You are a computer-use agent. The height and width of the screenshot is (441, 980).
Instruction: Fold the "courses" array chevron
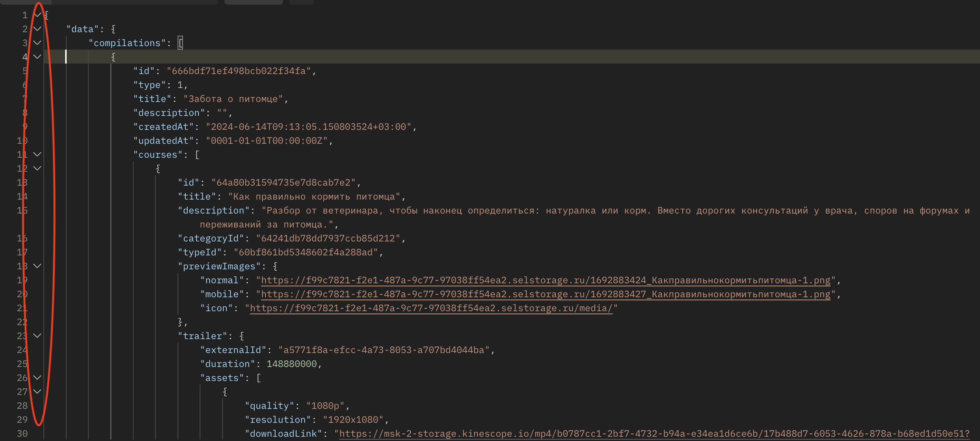coord(37,155)
